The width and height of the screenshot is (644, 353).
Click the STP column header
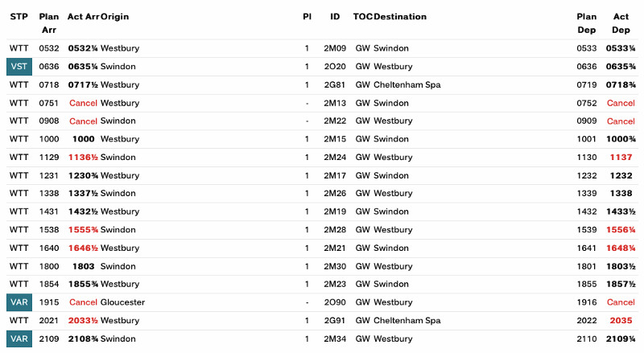click(x=19, y=16)
